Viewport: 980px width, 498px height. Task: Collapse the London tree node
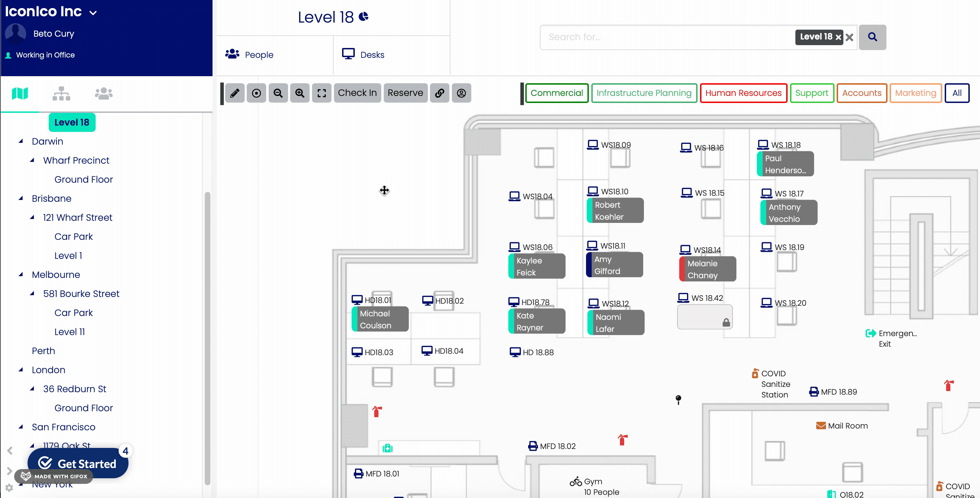coord(21,370)
